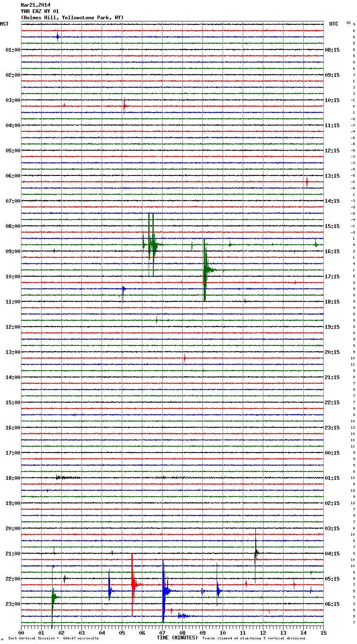Select the 03:00 MST time label
Screen dimensions: 357x644
click(x=13, y=100)
